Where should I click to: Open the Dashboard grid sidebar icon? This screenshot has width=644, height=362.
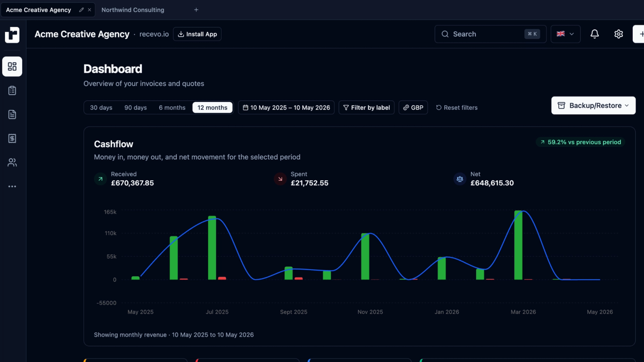pyautogui.click(x=12, y=66)
